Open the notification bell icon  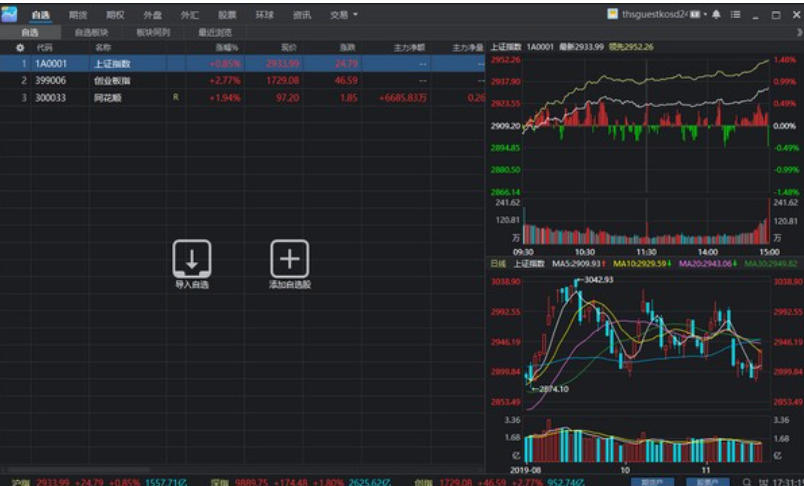716,14
